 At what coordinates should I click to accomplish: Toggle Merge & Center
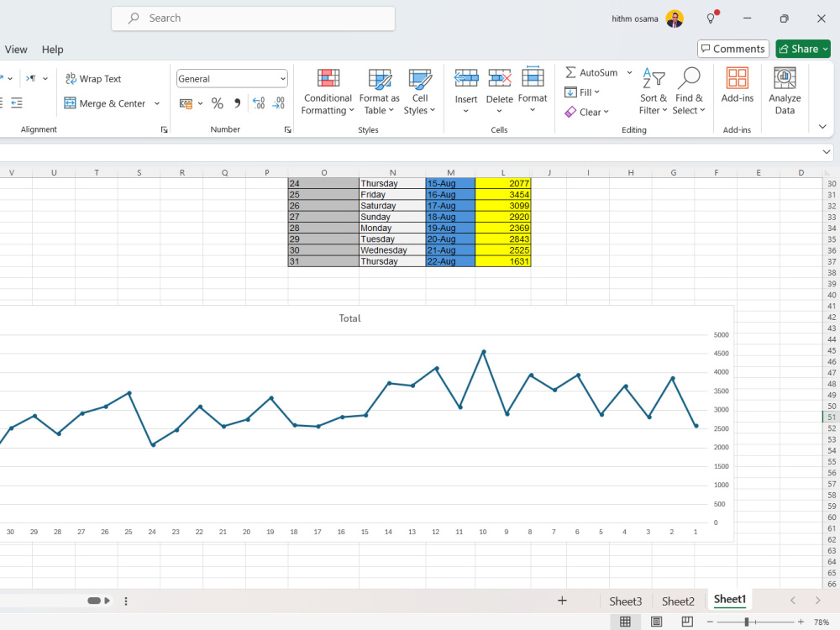click(x=105, y=102)
